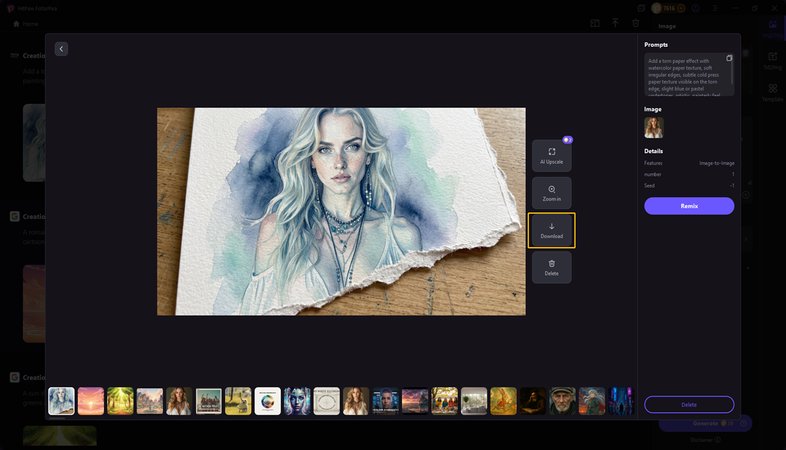Click the main torn-paper watercolor preview image
This screenshot has height=450, width=786.
(341, 211)
